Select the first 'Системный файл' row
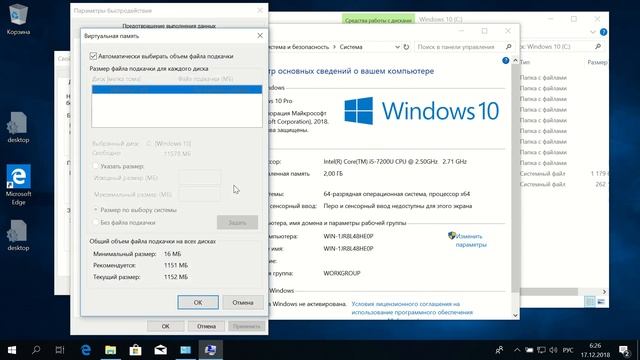Screen dimensions: 640x360 click(563, 173)
